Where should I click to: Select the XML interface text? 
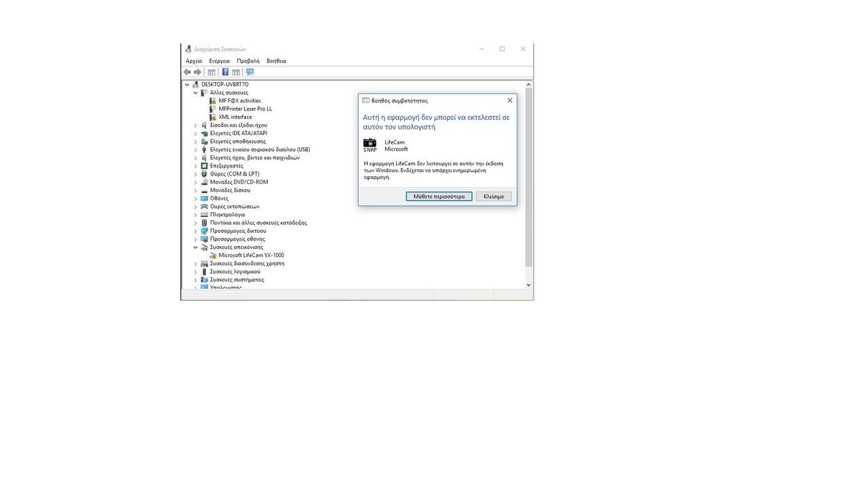pos(235,117)
